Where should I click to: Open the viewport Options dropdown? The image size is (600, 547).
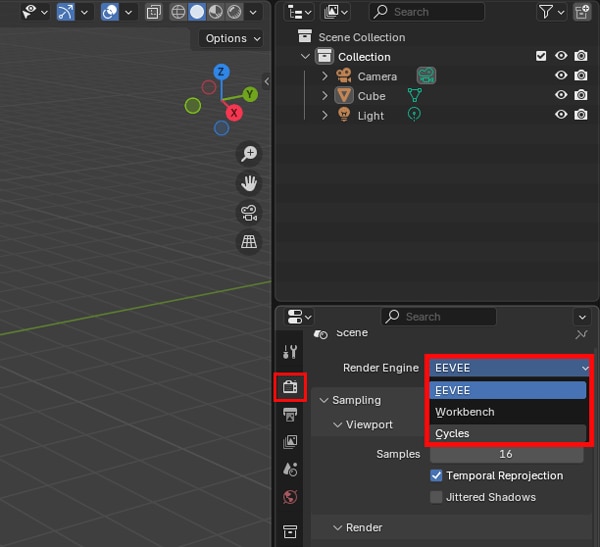point(232,38)
